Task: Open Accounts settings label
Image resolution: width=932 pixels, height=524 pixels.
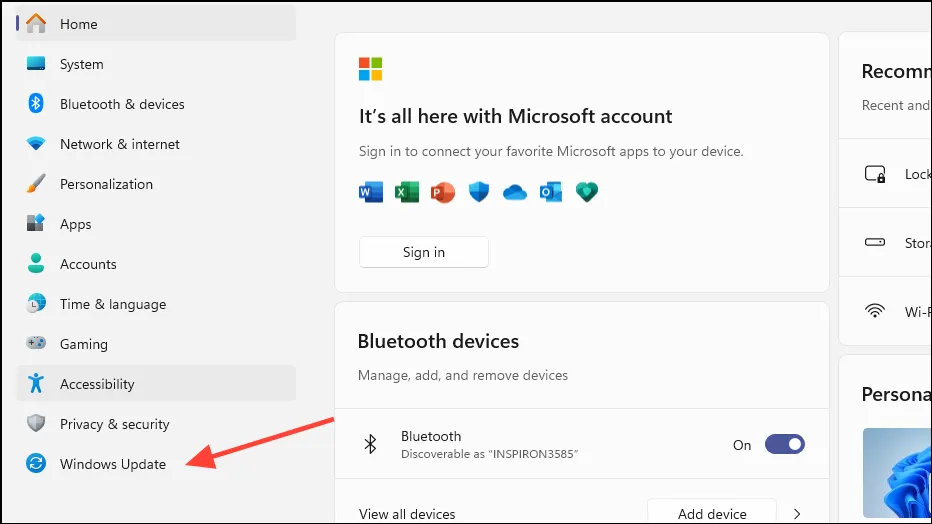Action: tap(88, 264)
